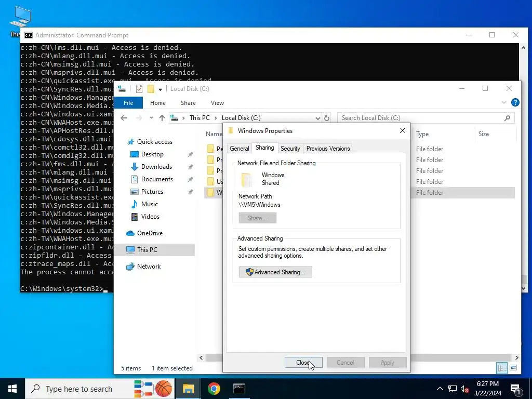
Task: Switch to Details view layout icon
Action: coord(502,368)
